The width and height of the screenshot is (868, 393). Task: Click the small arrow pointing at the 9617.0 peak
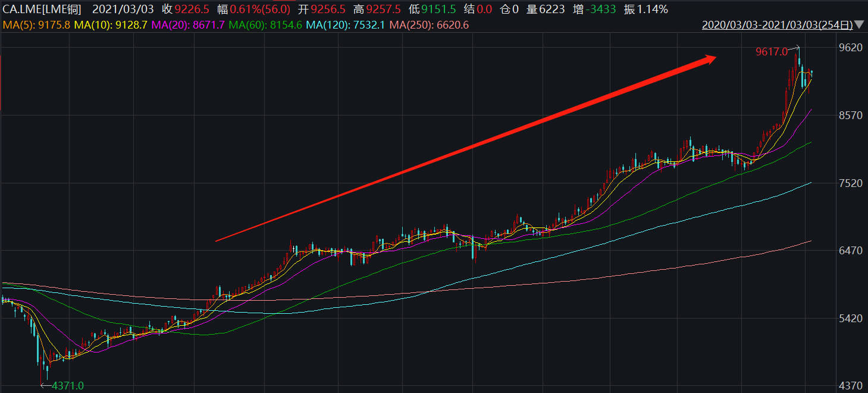794,48
